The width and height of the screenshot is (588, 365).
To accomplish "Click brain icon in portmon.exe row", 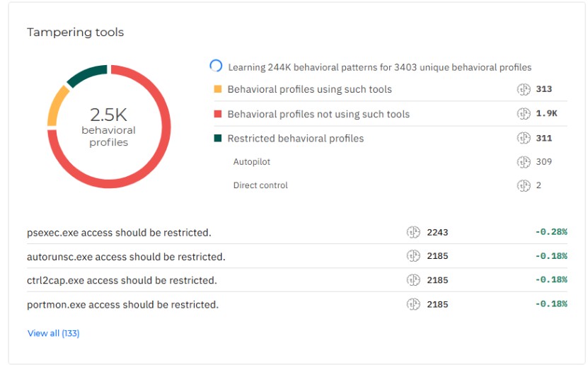I will tap(413, 304).
